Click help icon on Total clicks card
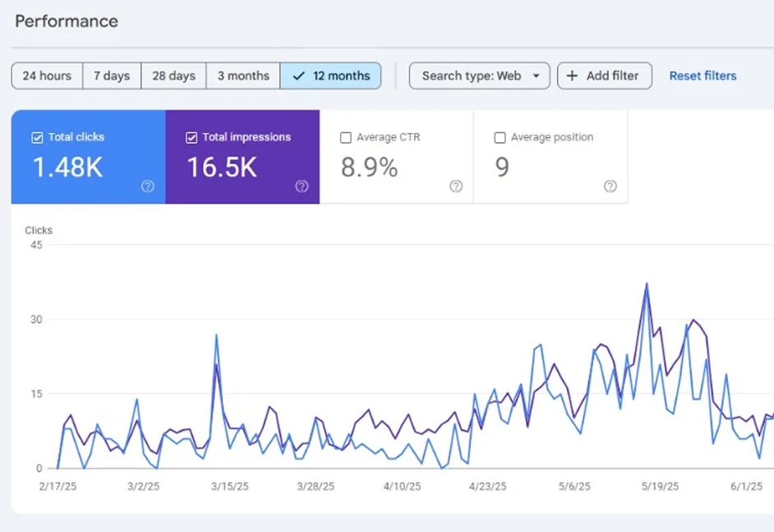 point(148,186)
